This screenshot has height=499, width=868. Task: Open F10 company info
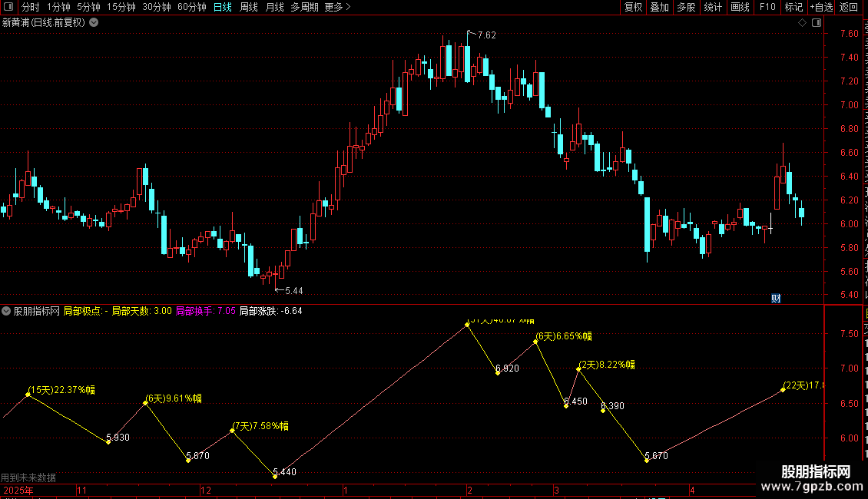point(767,7)
